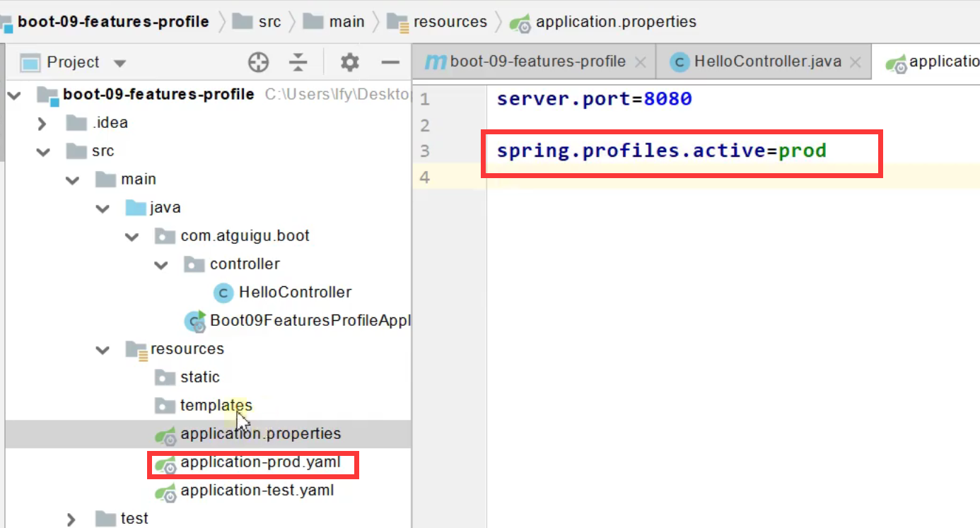Click the Project tool window title

point(73,62)
